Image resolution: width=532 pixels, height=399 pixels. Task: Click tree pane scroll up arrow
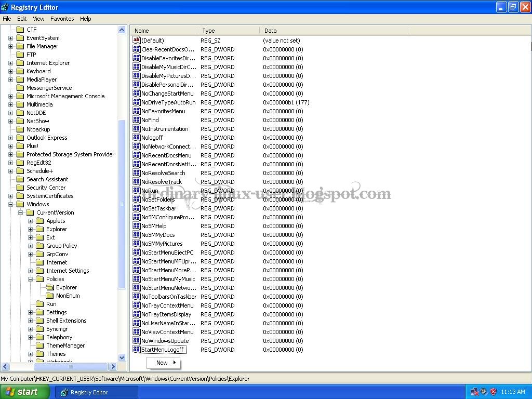122,30
